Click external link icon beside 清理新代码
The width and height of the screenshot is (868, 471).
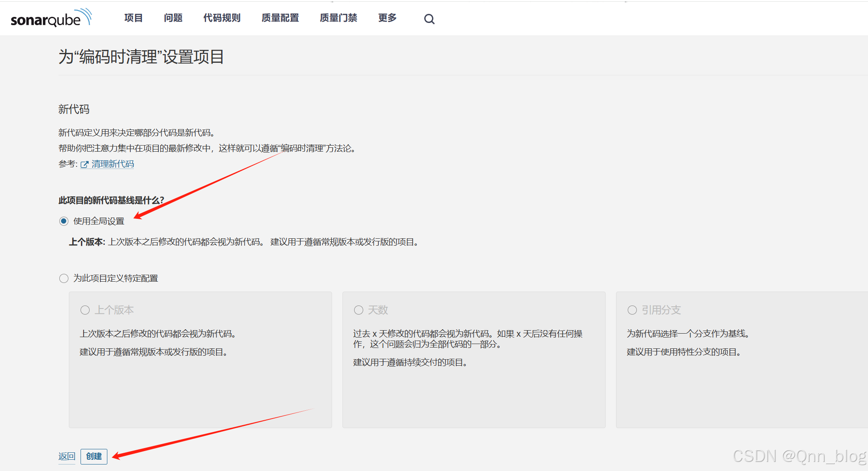[x=84, y=165]
